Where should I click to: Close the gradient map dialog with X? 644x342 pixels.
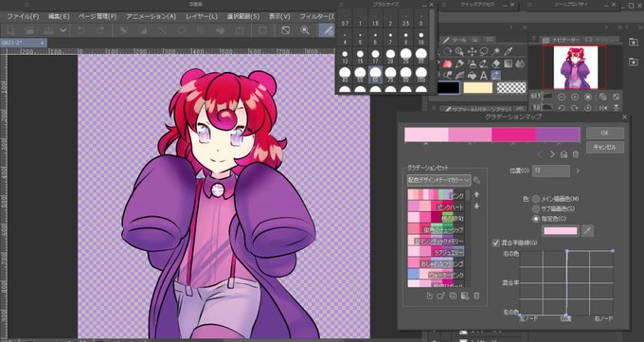[x=625, y=117]
